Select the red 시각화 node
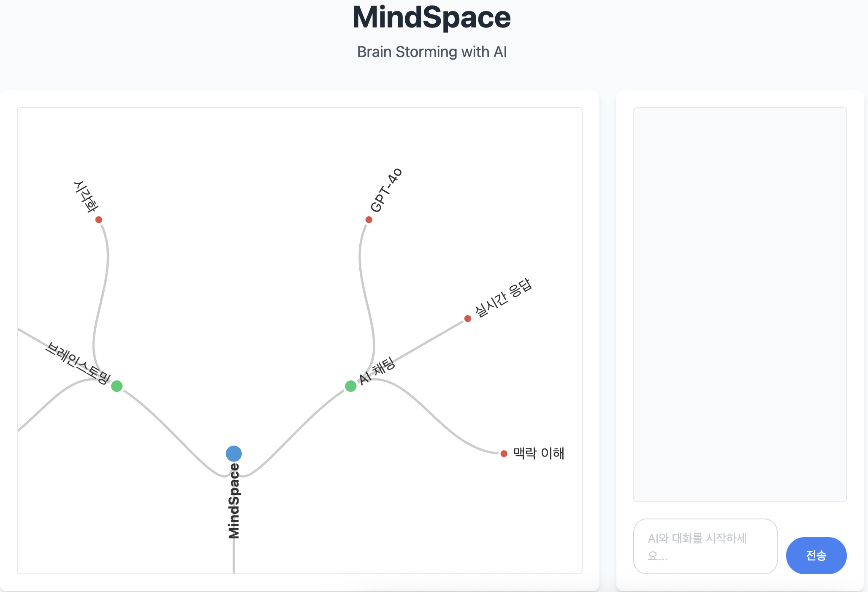868x592 pixels. click(99, 219)
